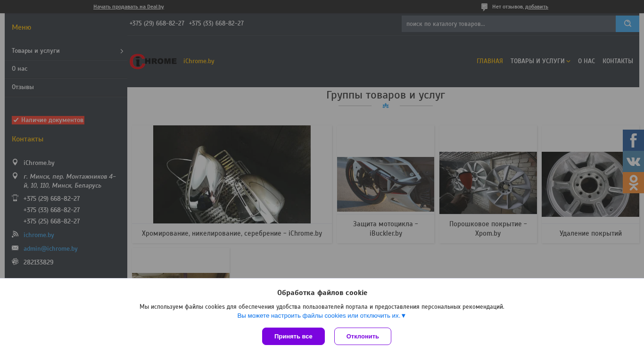Click the envelope email icon

pos(15,248)
